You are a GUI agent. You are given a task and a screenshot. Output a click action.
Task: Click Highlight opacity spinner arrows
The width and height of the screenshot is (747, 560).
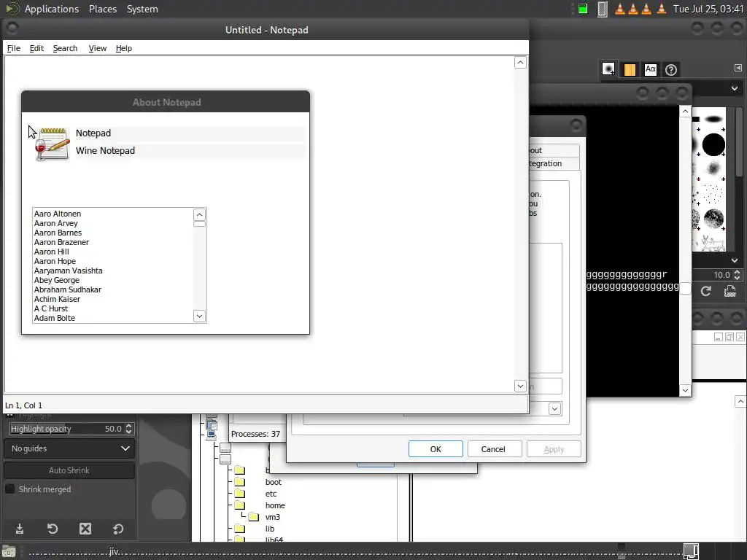tap(128, 429)
